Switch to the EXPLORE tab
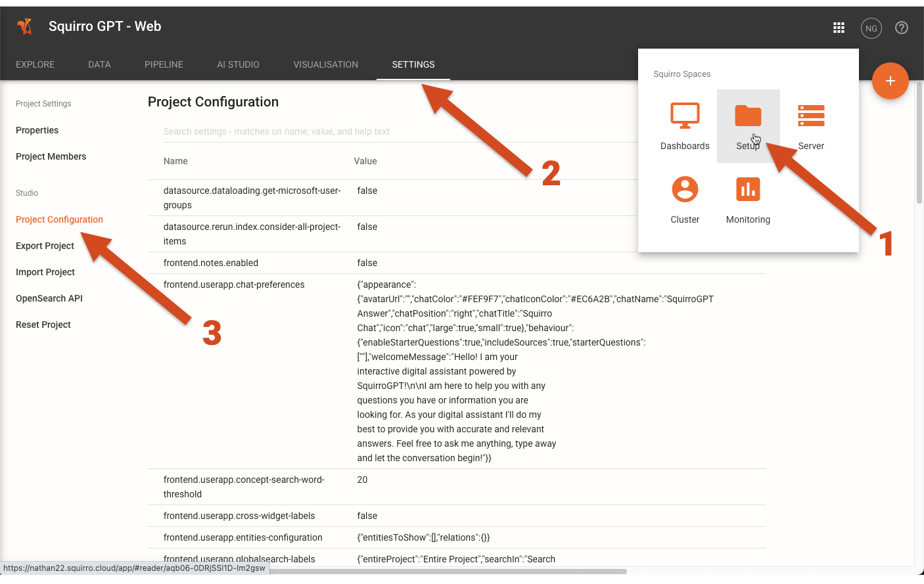924x584 pixels. point(35,64)
